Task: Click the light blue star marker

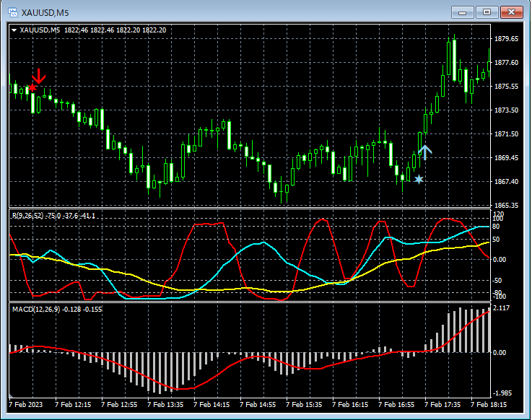Action: [419, 178]
